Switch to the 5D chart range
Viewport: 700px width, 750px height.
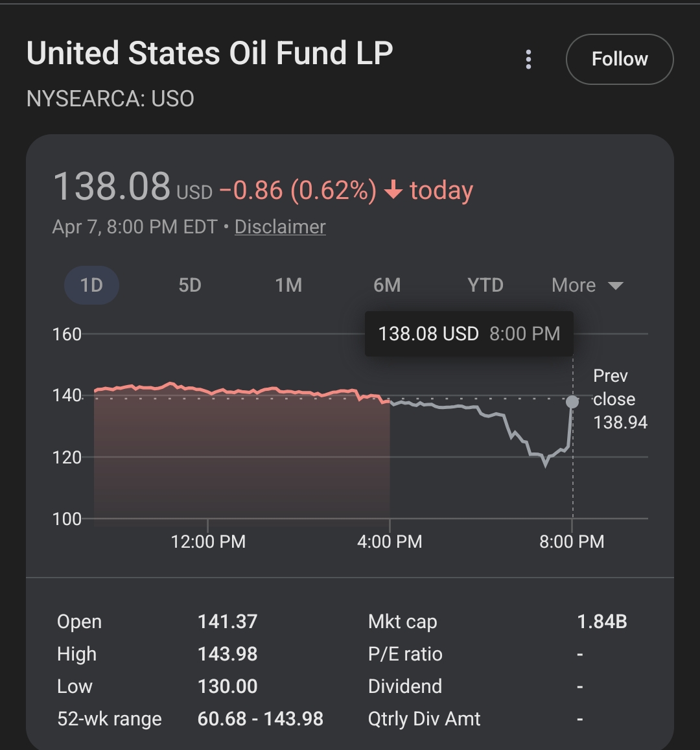click(x=190, y=285)
